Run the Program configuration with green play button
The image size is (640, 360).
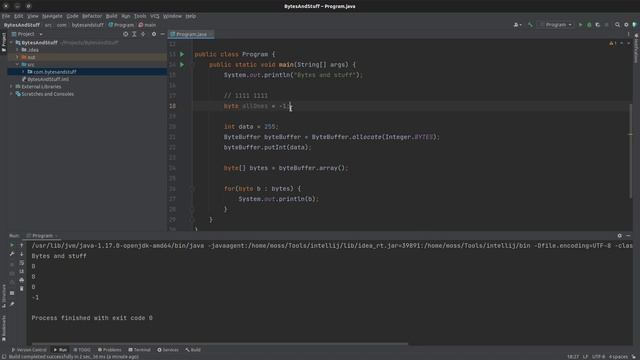pos(580,25)
